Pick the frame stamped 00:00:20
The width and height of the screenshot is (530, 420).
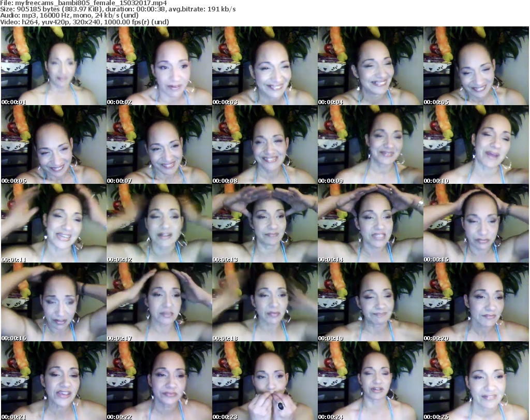click(476, 302)
